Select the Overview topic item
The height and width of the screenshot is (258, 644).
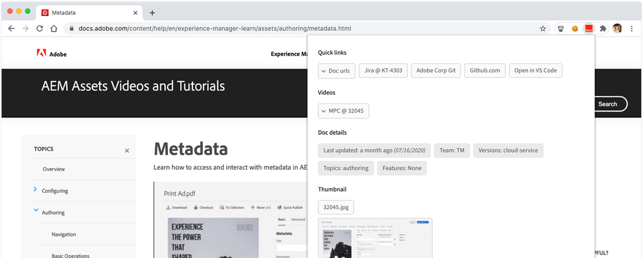(54, 169)
